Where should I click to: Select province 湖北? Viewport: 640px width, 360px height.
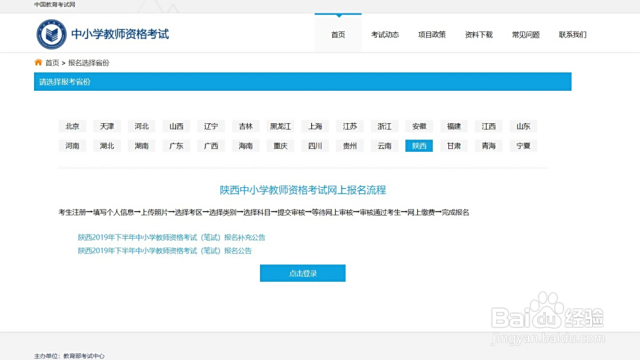[107, 146]
